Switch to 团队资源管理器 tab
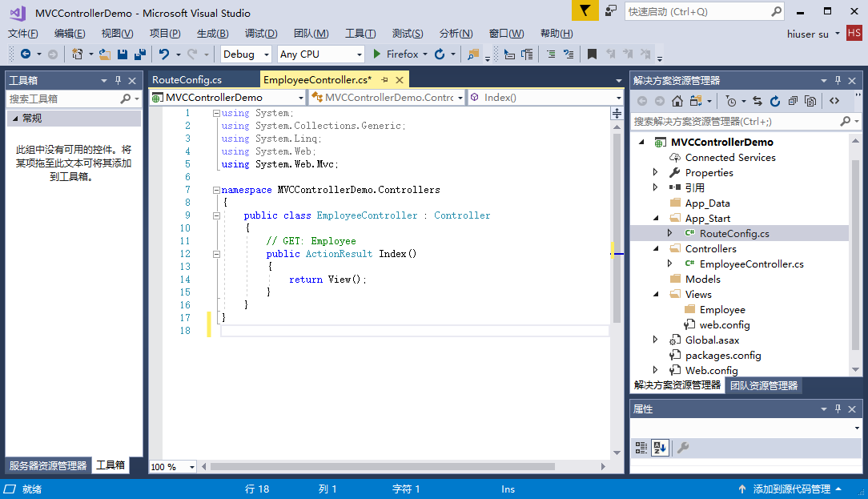This screenshot has height=499, width=868. click(763, 385)
